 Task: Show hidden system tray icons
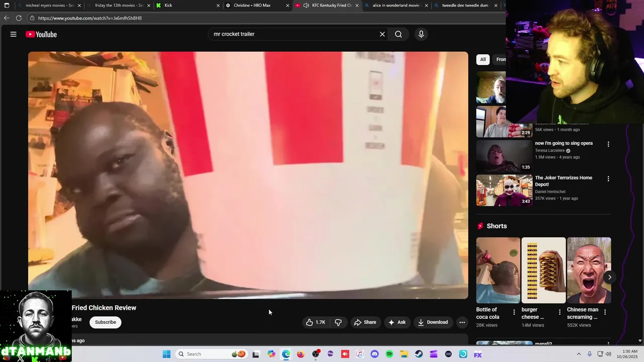pos(579,354)
